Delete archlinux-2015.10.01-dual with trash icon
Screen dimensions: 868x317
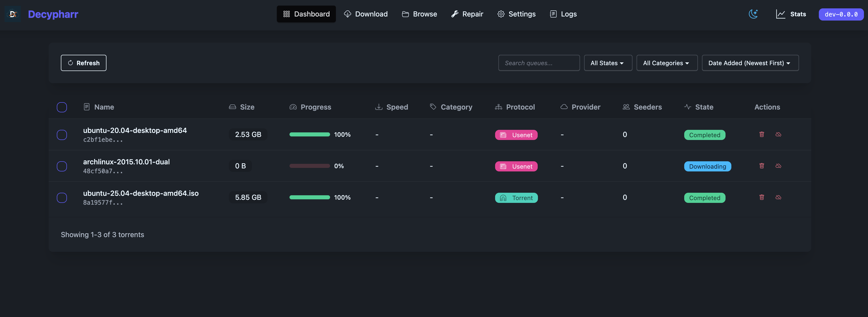762,166
